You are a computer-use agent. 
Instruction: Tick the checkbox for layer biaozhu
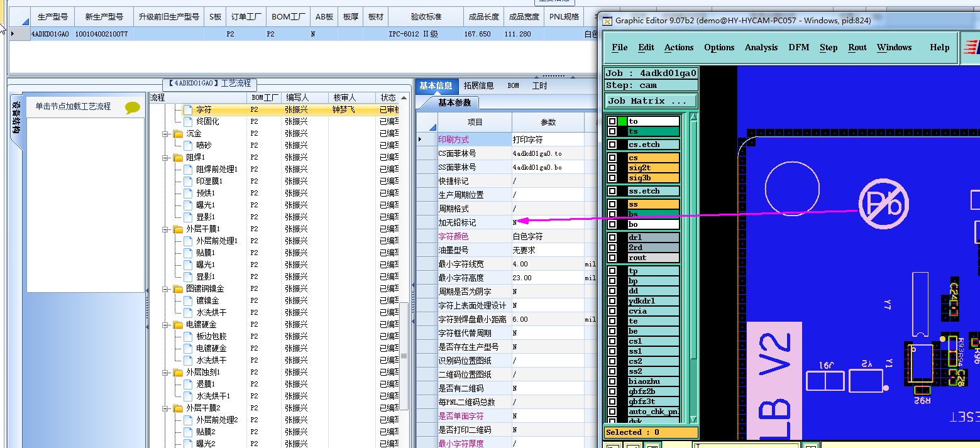point(612,381)
